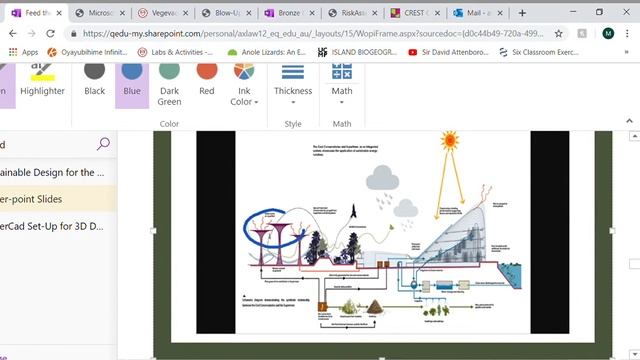Screen dimensions: 640x360
Task: Reload the current page
Action: pyautogui.click(x=50, y=33)
